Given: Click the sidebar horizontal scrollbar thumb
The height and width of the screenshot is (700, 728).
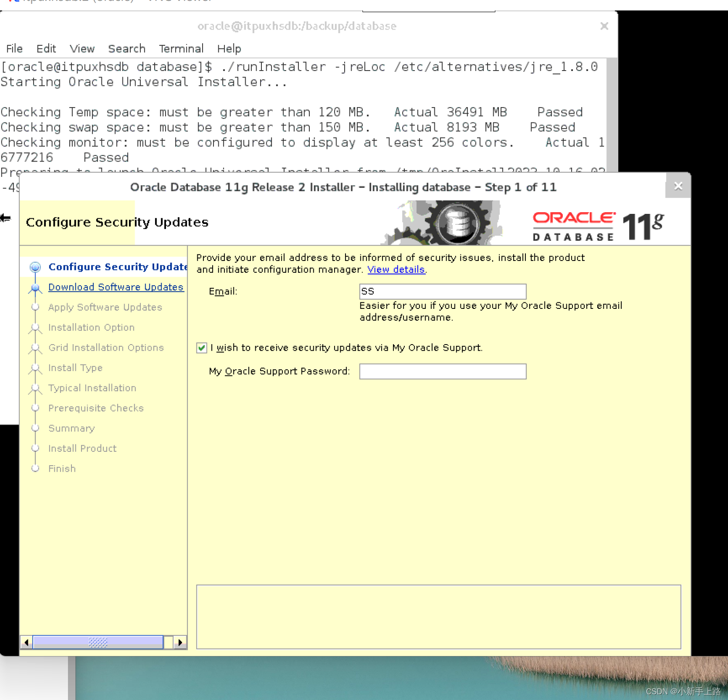Looking at the screenshot, I should coord(98,642).
